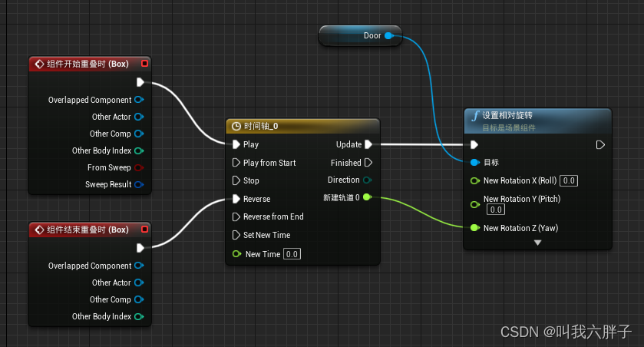Click the exec output pin of 组件开始重叠时 (Box)

[140, 82]
